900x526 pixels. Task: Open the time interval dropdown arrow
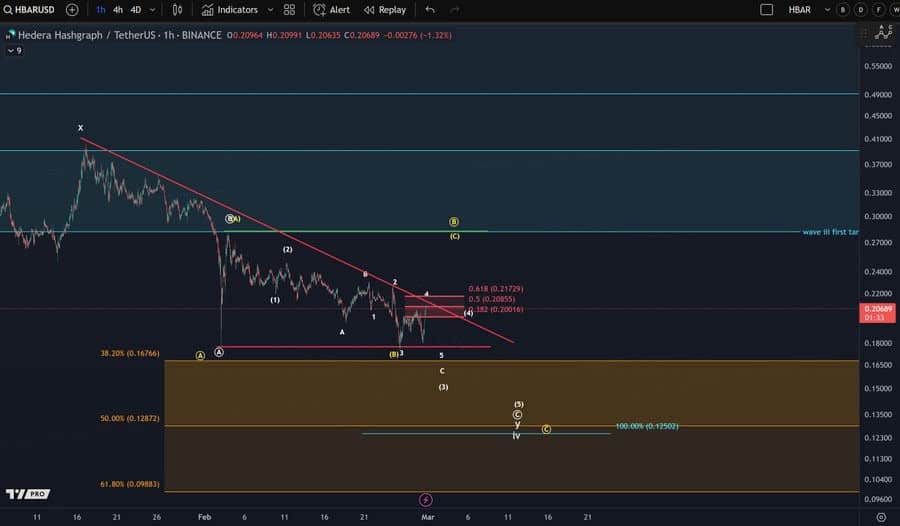152,10
